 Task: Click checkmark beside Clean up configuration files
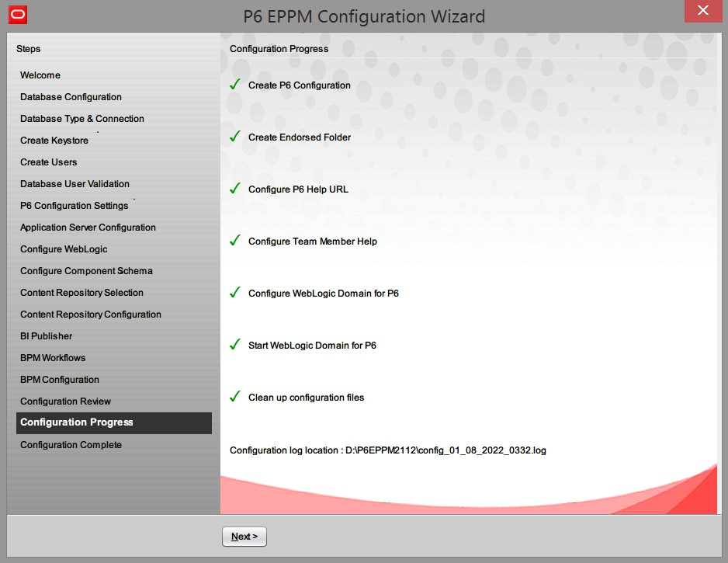tap(235, 397)
